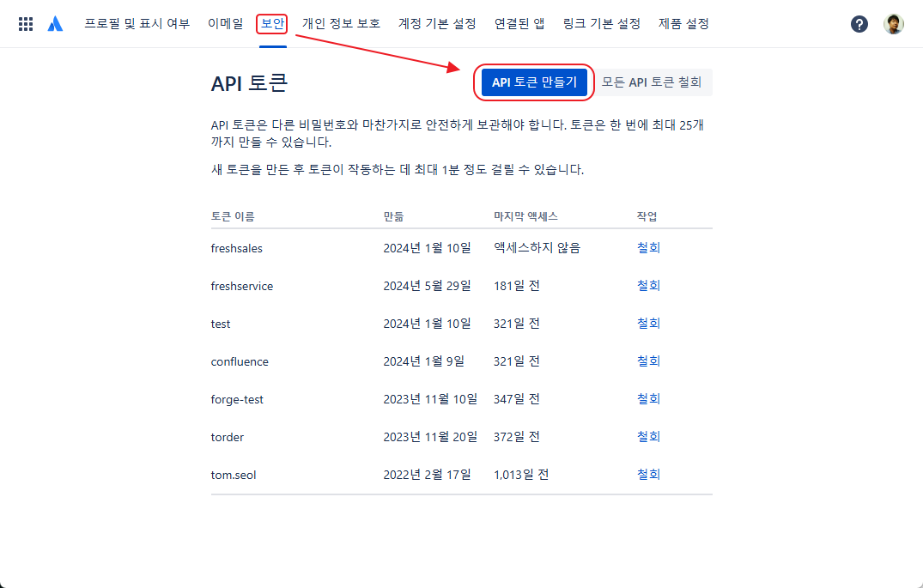The image size is (923, 588).
Task: Click the Atlassian logo icon
Action: coord(56,24)
